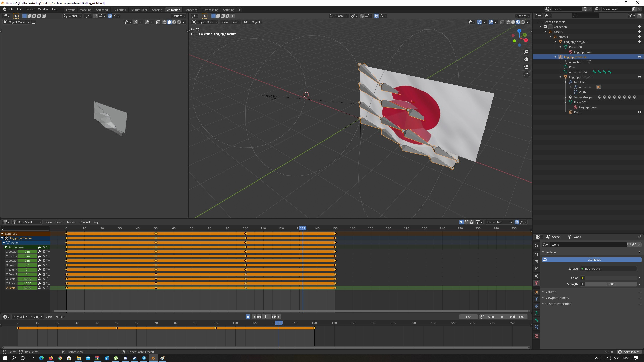This screenshot has height=362, width=644.
Task: Click the pan view hand icon
Action: click(526, 60)
